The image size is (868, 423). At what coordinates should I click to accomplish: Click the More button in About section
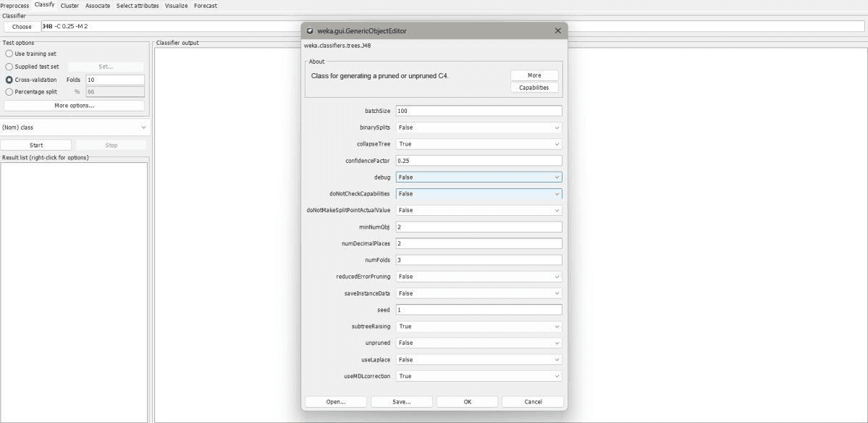(534, 75)
